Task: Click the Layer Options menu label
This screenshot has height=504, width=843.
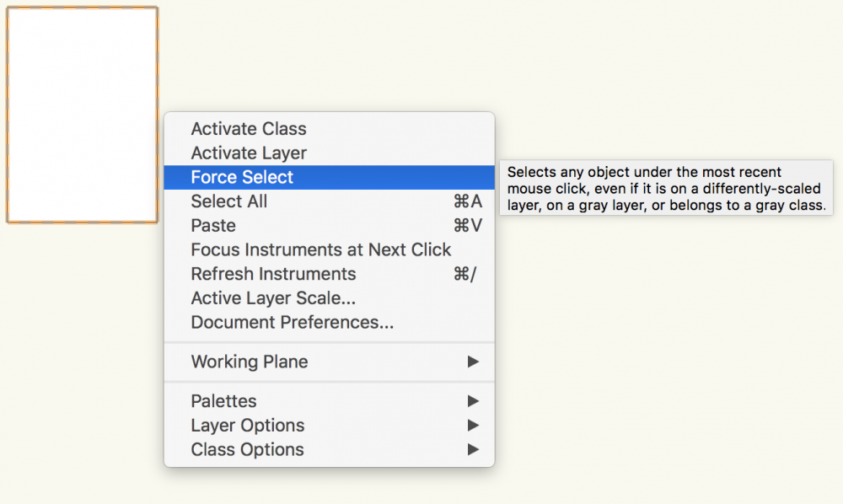Action: [248, 426]
